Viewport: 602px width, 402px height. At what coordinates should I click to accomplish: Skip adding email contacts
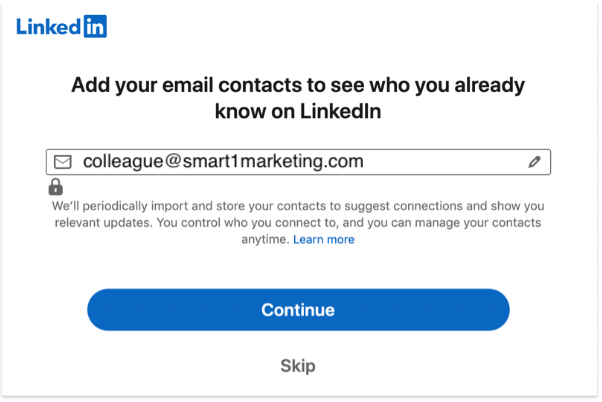pos(298,366)
